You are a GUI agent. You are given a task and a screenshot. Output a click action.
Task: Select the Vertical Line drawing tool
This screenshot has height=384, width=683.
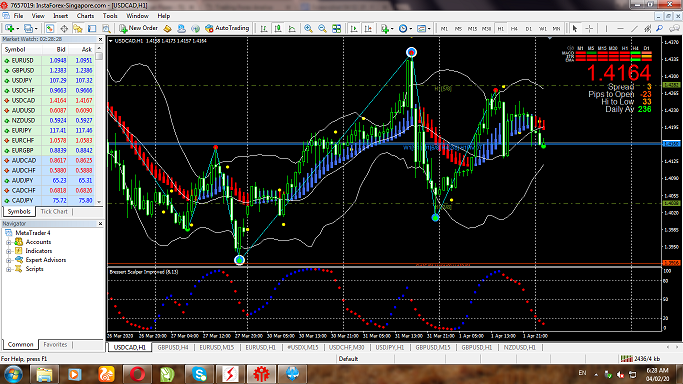click(606, 28)
